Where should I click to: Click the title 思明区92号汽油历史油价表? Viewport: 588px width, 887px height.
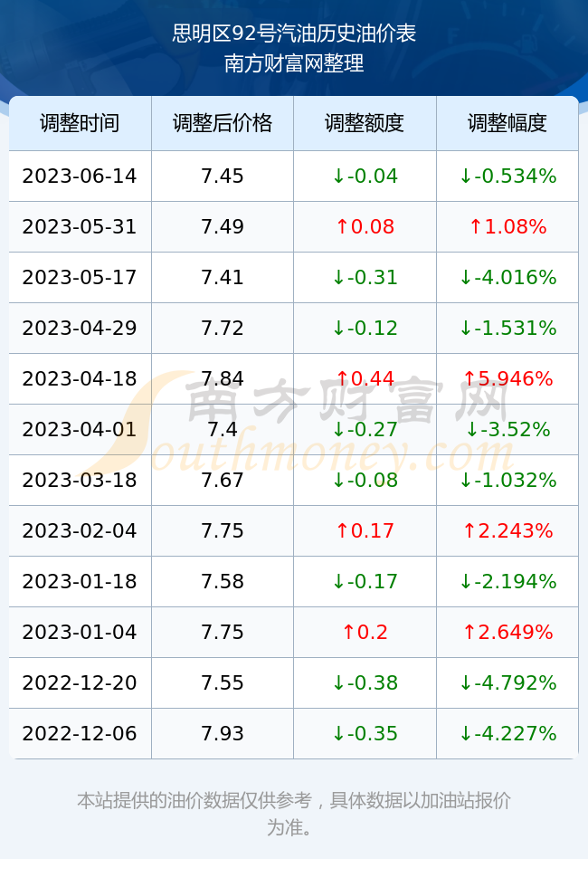294,33
